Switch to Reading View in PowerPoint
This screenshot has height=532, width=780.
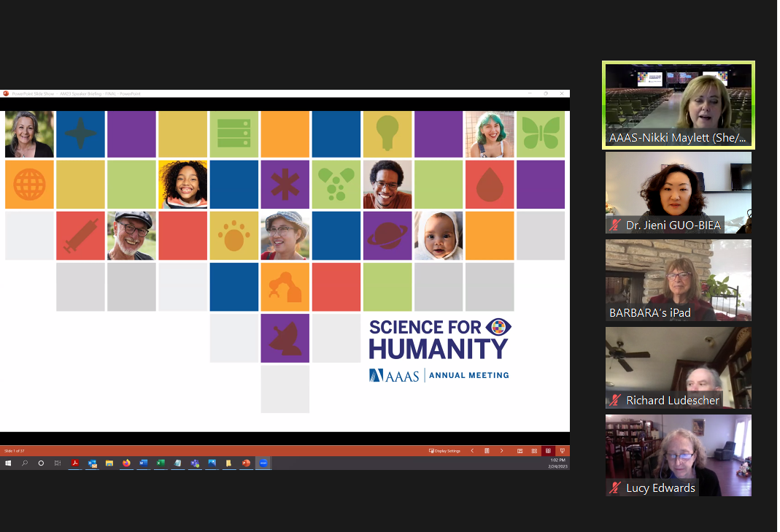(548, 451)
